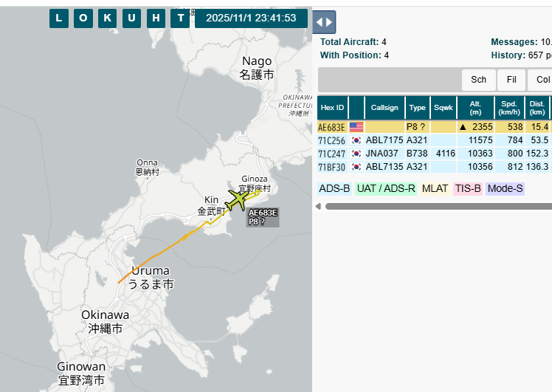Click the US flag in the AE683E row

(x=356, y=127)
